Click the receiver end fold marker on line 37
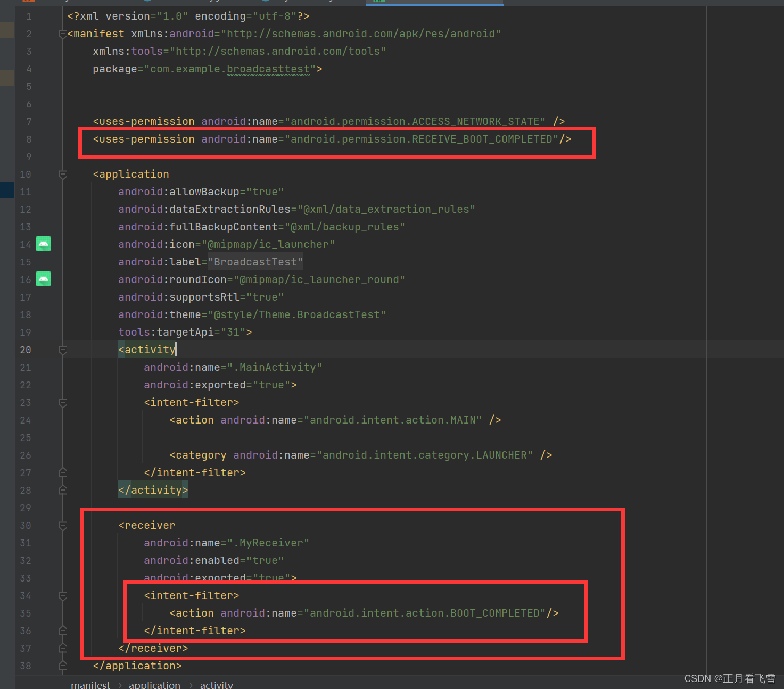The width and height of the screenshot is (784, 689). click(63, 648)
